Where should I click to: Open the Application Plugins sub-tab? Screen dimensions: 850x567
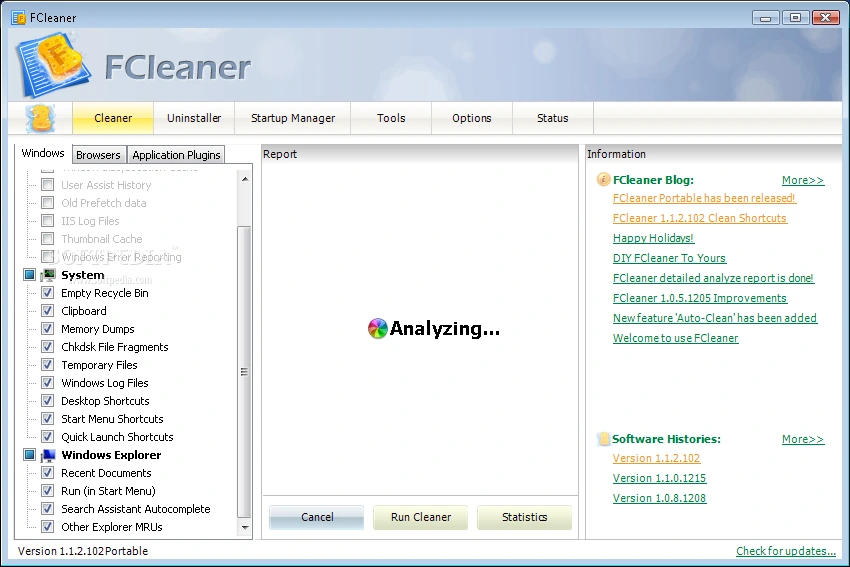click(176, 155)
